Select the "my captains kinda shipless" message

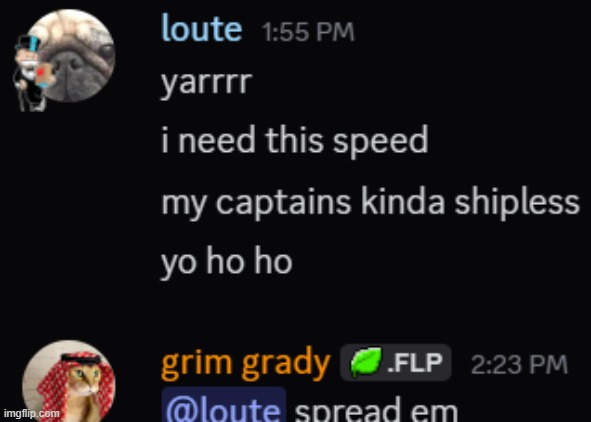[371, 202]
